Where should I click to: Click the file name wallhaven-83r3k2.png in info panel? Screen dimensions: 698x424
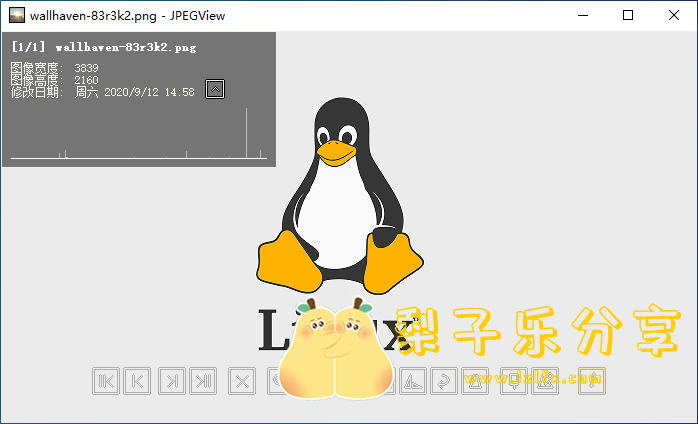(x=126, y=47)
